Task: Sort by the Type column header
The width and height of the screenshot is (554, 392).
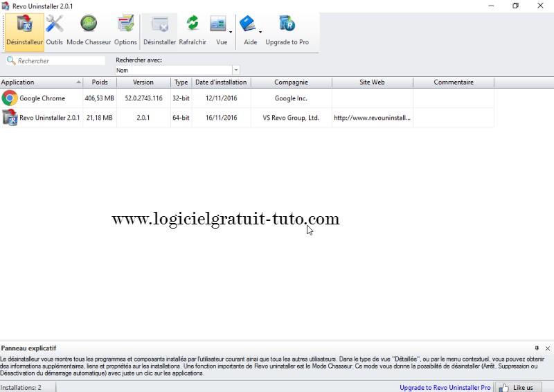Action: click(181, 82)
